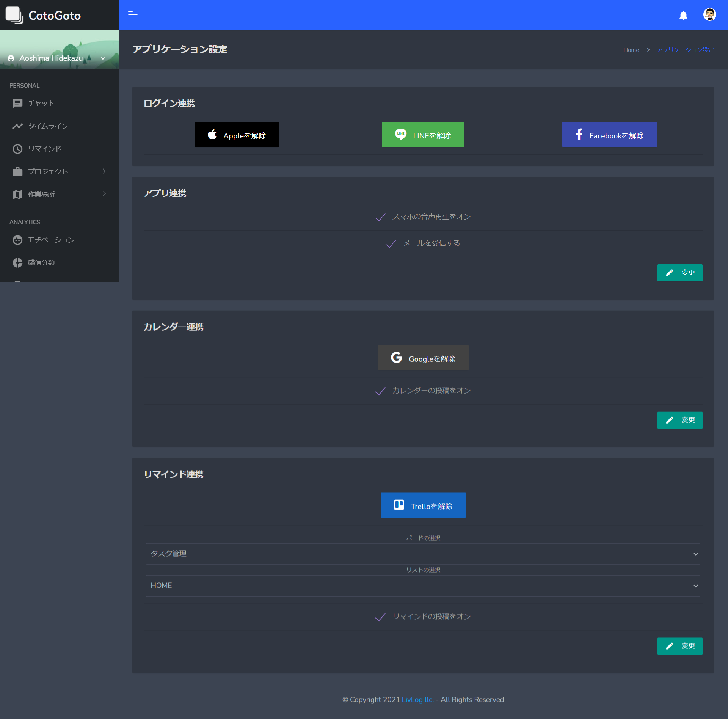Click the motivation (モチベーション) face icon

click(17, 240)
